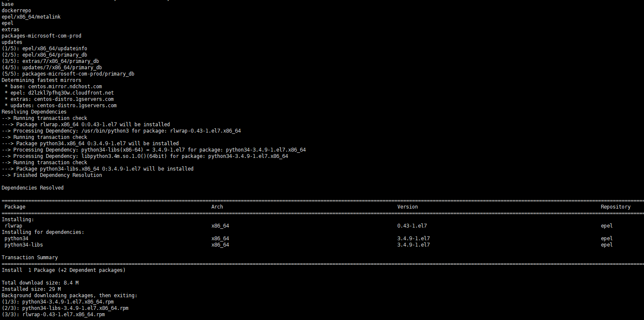Click the 'Repository' column header
The height and width of the screenshot is (320, 644).
(616, 207)
